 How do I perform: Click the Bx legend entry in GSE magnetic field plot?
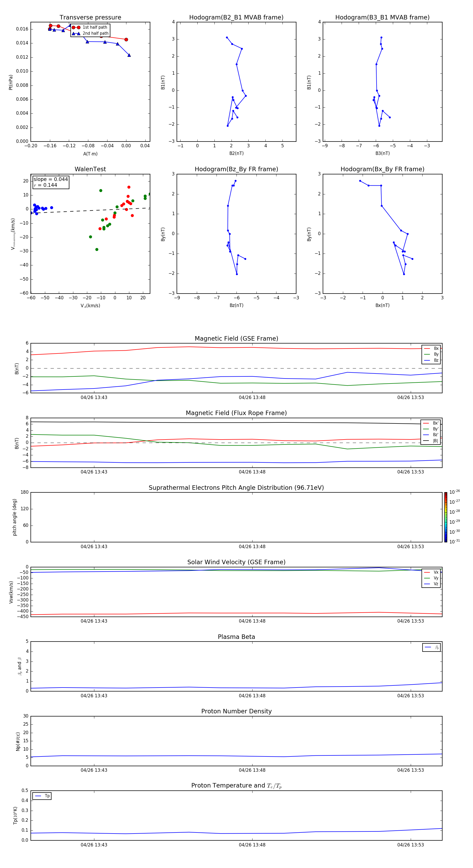[x=431, y=349]
